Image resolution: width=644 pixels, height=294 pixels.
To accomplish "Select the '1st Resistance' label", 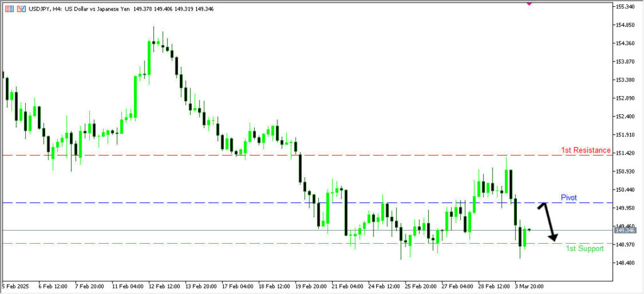I will click(585, 150).
